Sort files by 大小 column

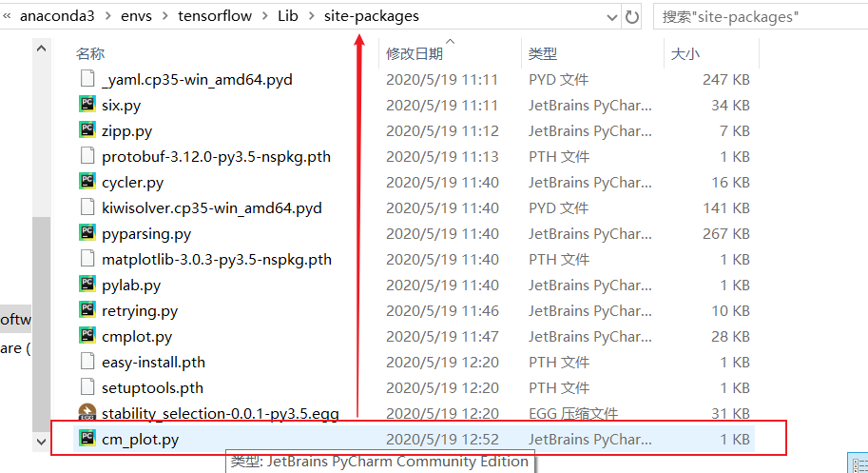685,53
